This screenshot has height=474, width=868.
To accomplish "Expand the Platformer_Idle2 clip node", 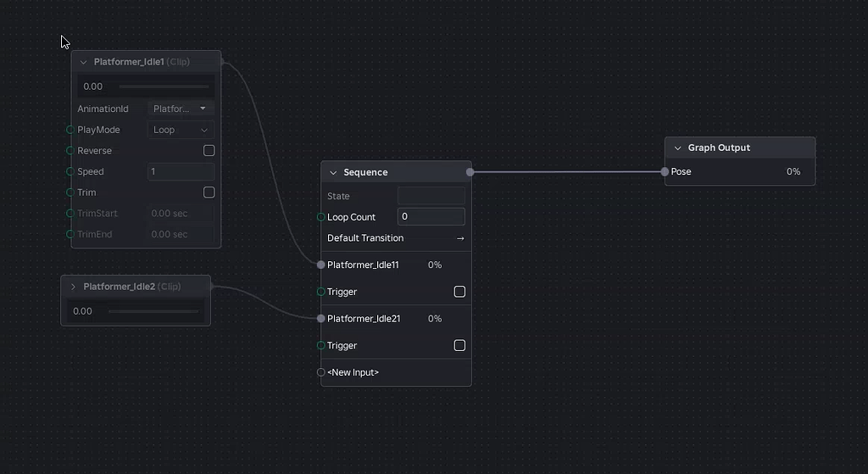I will click(x=73, y=287).
